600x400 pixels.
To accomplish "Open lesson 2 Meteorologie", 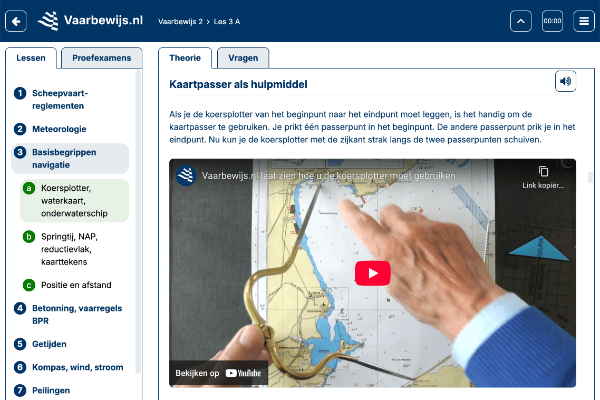I will (70, 129).
